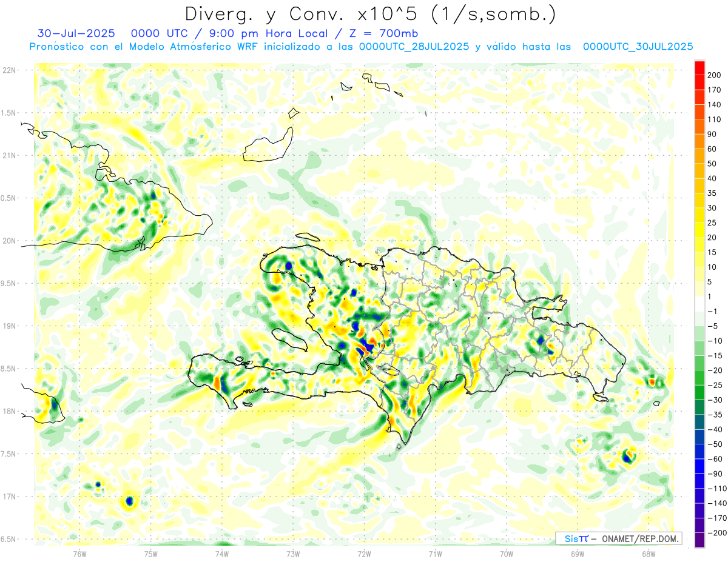Click the red swatch above the 200 label
This screenshot has height=562, width=728.
699,67
